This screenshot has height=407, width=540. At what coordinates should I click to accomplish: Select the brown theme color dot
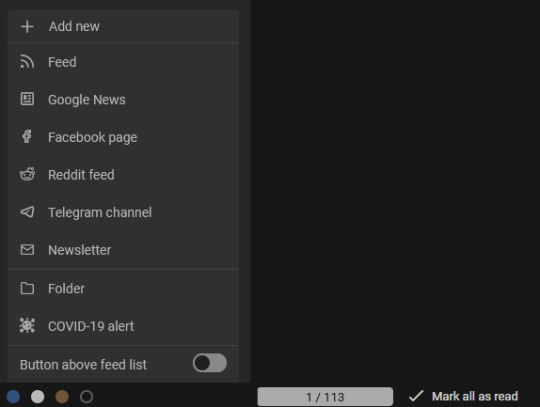62,397
